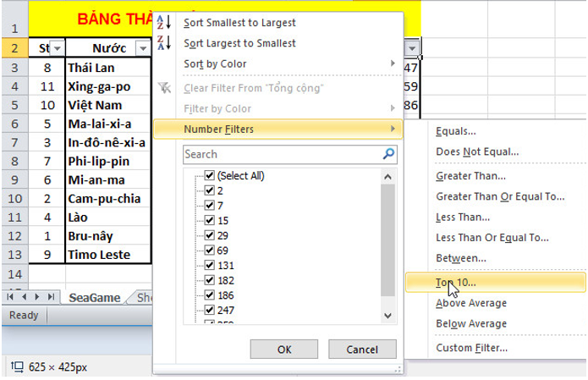Screen dimensions: 588x380
Task: Select row header 3
Action: point(14,68)
